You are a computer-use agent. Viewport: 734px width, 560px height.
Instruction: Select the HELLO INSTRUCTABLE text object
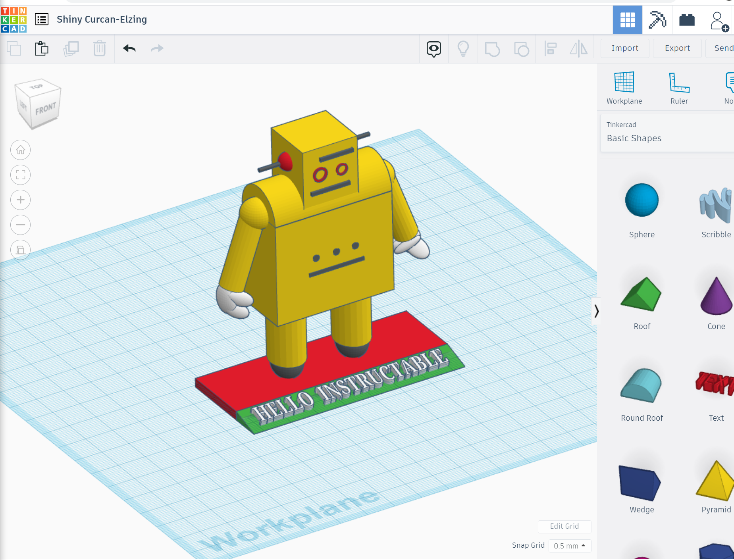click(349, 387)
